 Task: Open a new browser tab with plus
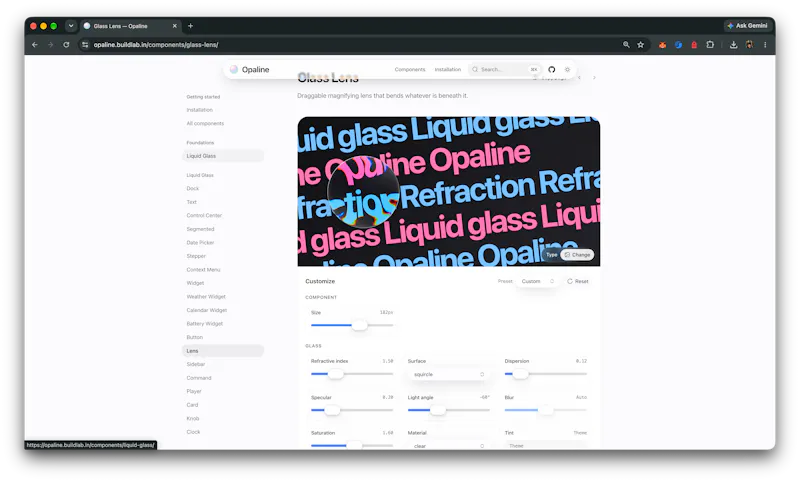pos(190,26)
